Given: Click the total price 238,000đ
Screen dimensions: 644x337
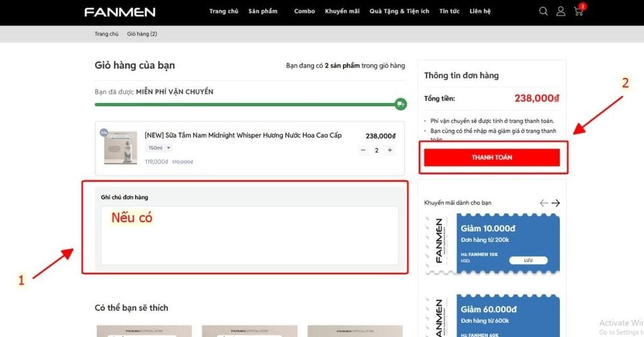Looking at the screenshot, I should [537, 98].
